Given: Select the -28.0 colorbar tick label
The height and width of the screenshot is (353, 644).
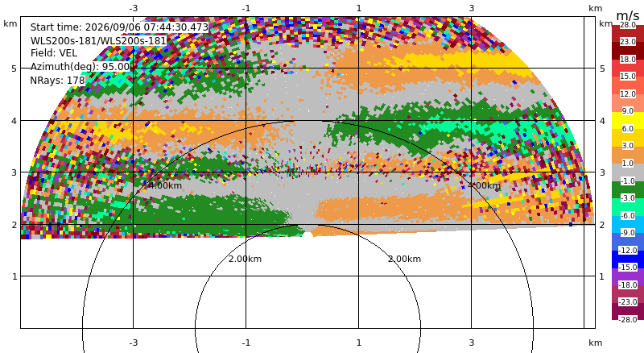Looking at the screenshot, I should 627,319.
